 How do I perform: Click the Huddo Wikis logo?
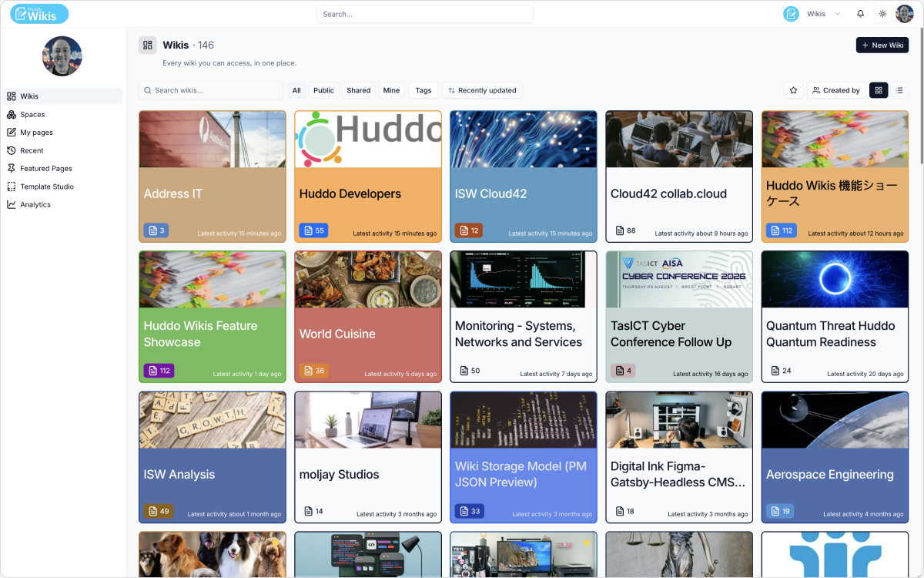pyautogui.click(x=39, y=14)
